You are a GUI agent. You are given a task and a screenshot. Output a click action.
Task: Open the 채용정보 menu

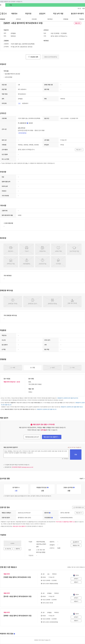[14, 13]
